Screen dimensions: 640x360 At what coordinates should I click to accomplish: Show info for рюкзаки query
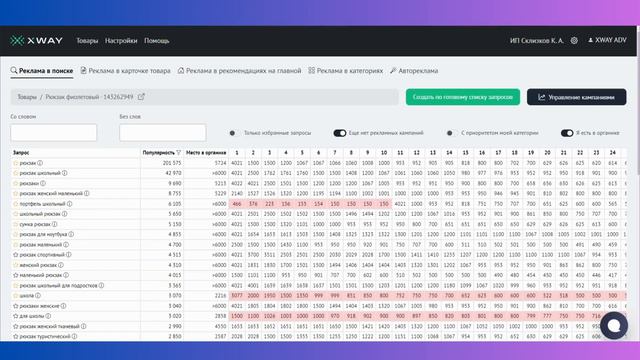pyautogui.click(x=43, y=183)
